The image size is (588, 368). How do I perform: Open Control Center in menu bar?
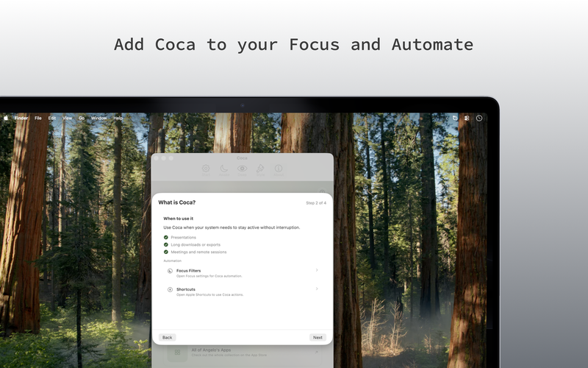(467, 118)
